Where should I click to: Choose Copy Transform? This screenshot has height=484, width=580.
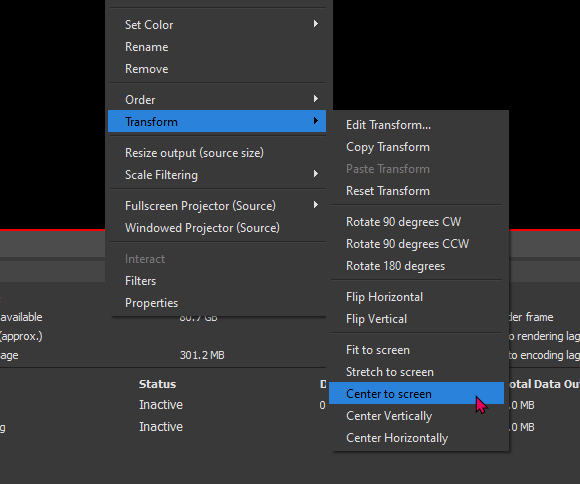(x=417, y=147)
